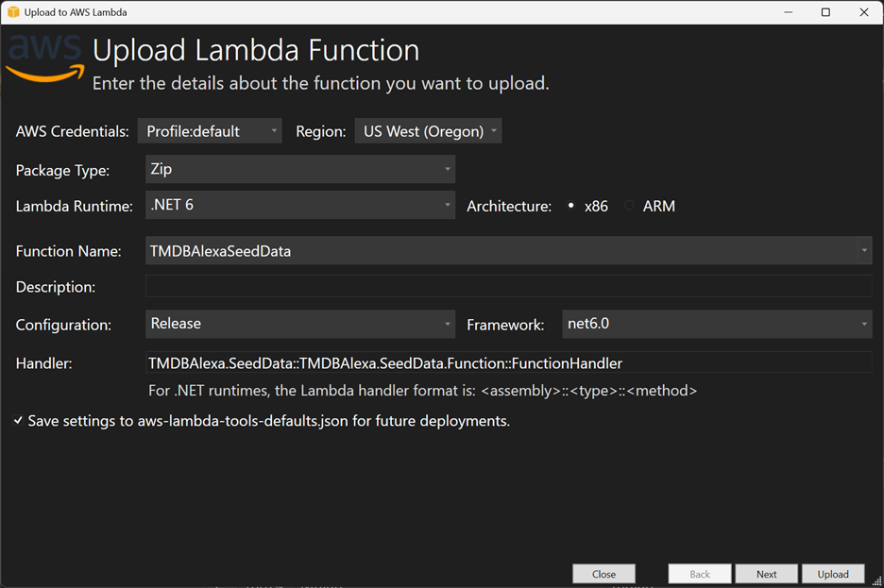884x588 pixels.
Task: Select the ARM architecture radio button
Action: (629, 206)
